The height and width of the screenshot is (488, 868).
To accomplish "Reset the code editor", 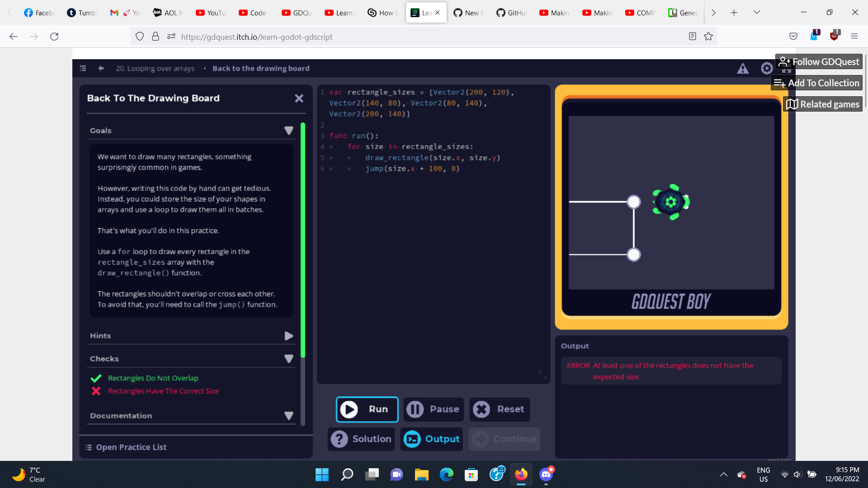I will pos(500,409).
